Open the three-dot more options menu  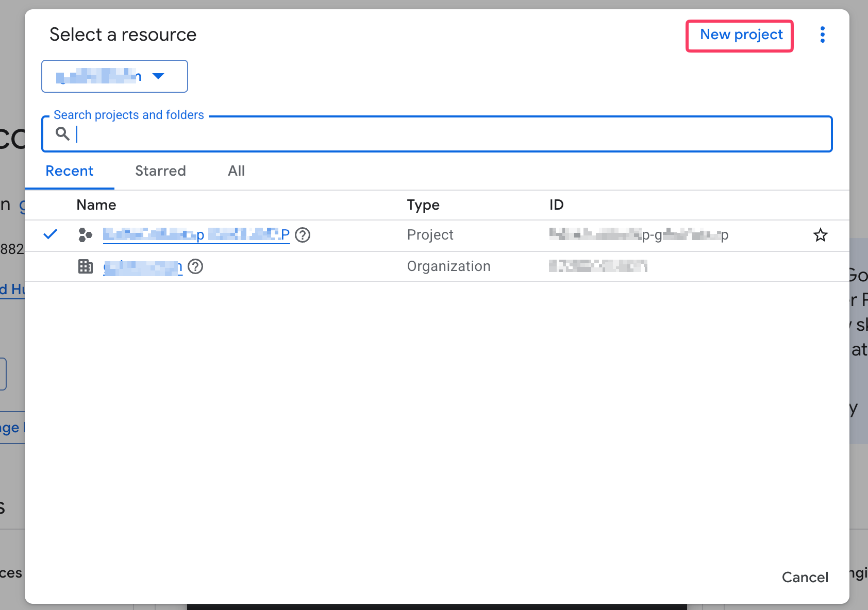pyautogui.click(x=822, y=35)
